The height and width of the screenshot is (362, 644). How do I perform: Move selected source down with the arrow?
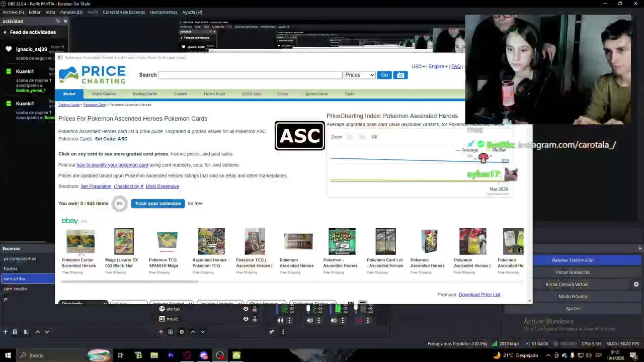pos(202,332)
